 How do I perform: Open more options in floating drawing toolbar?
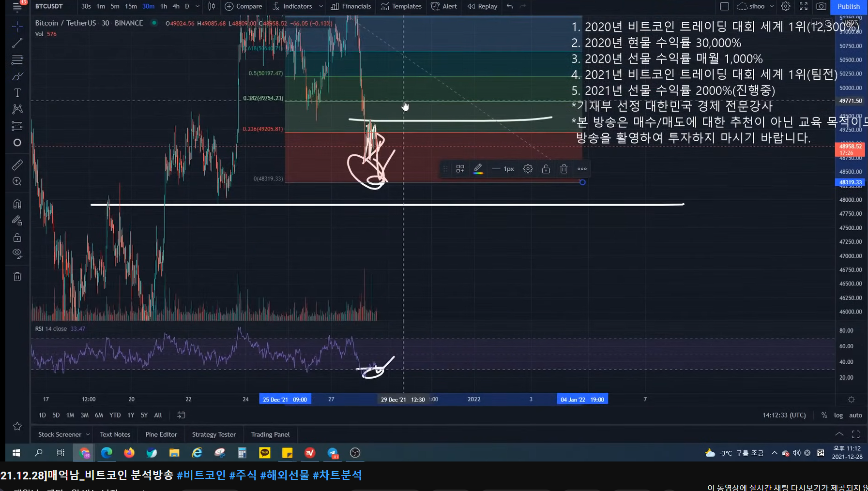tap(582, 169)
